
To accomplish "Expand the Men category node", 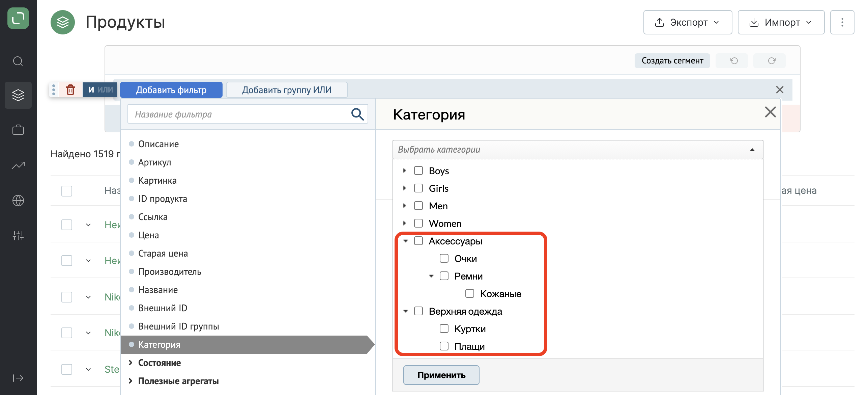I will pyautogui.click(x=405, y=206).
